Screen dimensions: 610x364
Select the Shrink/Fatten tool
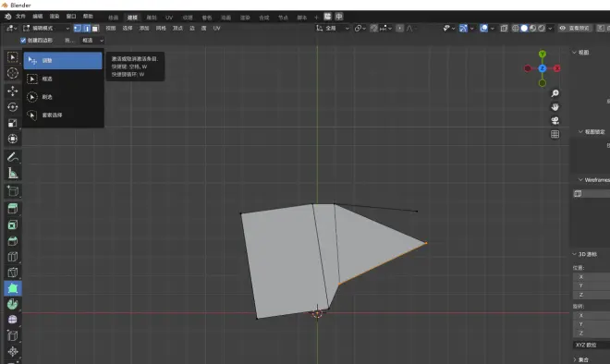[x=12, y=352]
